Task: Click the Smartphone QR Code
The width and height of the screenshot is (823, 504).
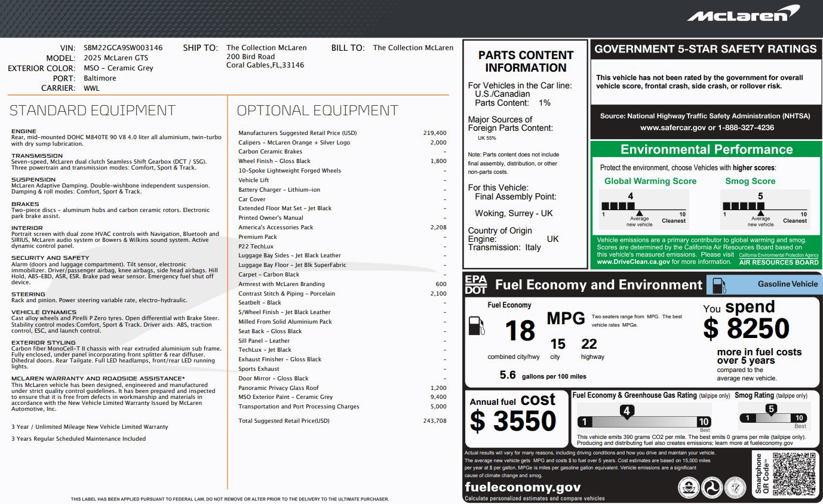Action: (794, 474)
